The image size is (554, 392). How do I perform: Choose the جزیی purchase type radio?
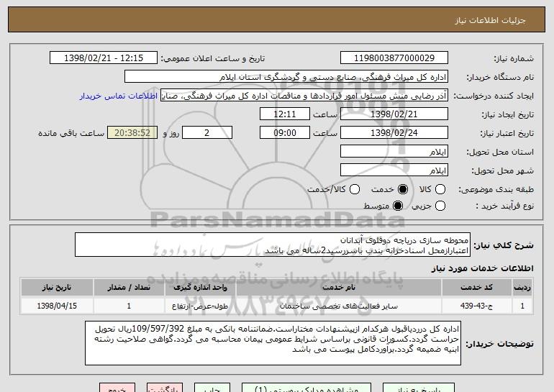440,206
